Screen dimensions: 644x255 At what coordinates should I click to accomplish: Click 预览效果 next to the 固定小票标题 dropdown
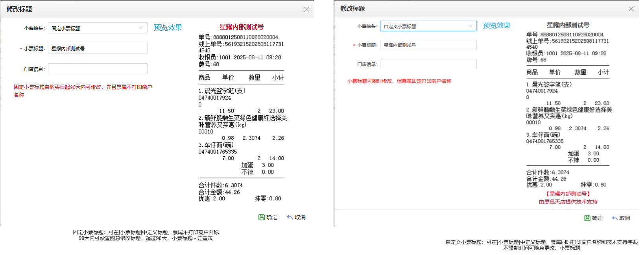tap(168, 28)
